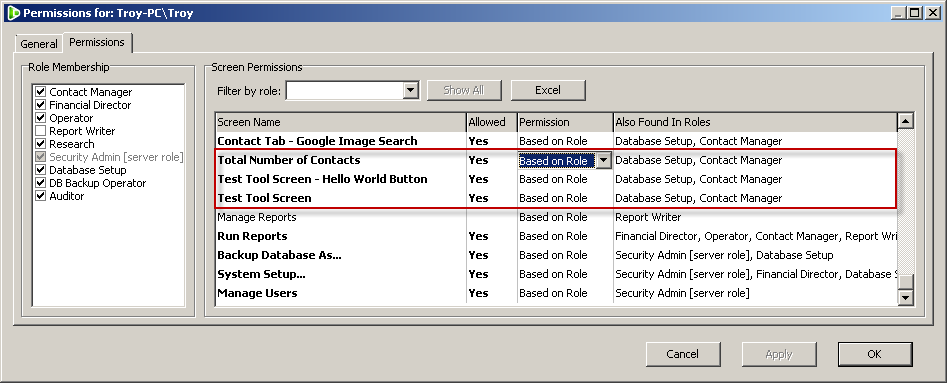The height and width of the screenshot is (383, 947).
Task: Click the scrollbar up arrow in the grid
Action: (x=905, y=121)
